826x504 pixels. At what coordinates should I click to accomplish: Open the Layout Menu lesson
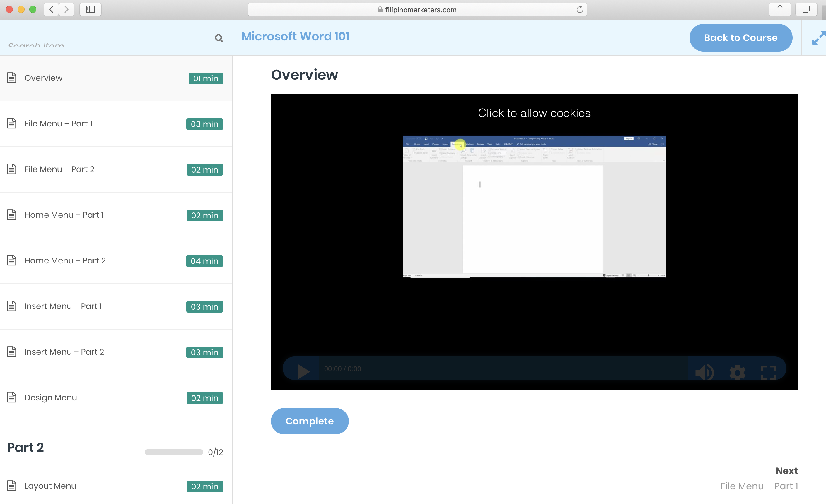click(x=116, y=486)
